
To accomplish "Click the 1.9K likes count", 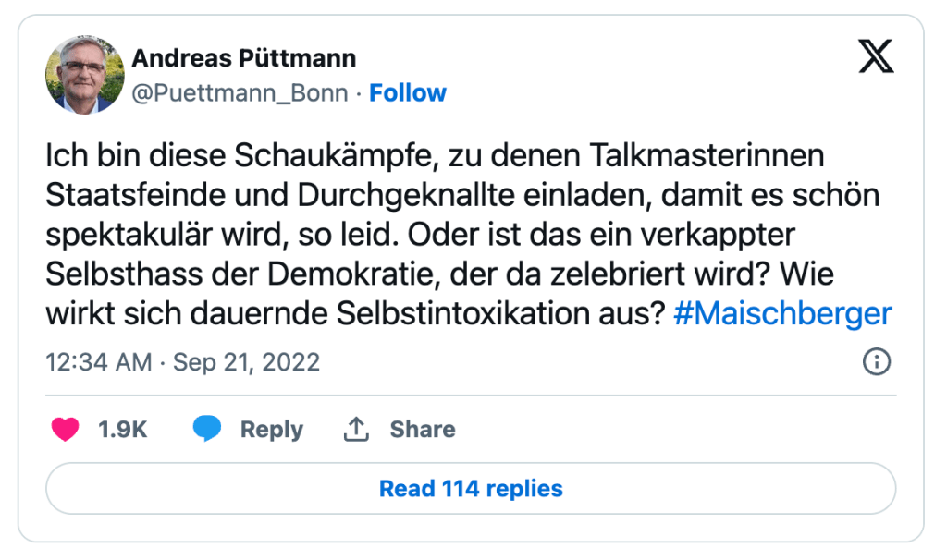I will [123, 430].
